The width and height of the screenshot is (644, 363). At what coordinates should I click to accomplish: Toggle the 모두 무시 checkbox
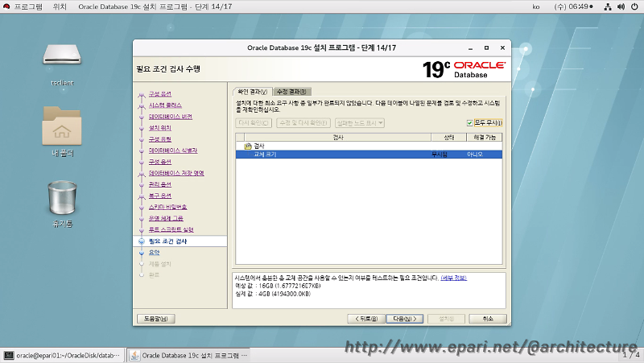click(469, 123)
